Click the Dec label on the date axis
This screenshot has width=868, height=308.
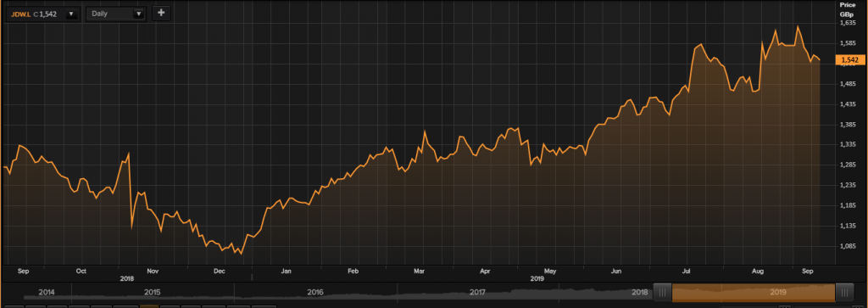click(x=220, y=272)
